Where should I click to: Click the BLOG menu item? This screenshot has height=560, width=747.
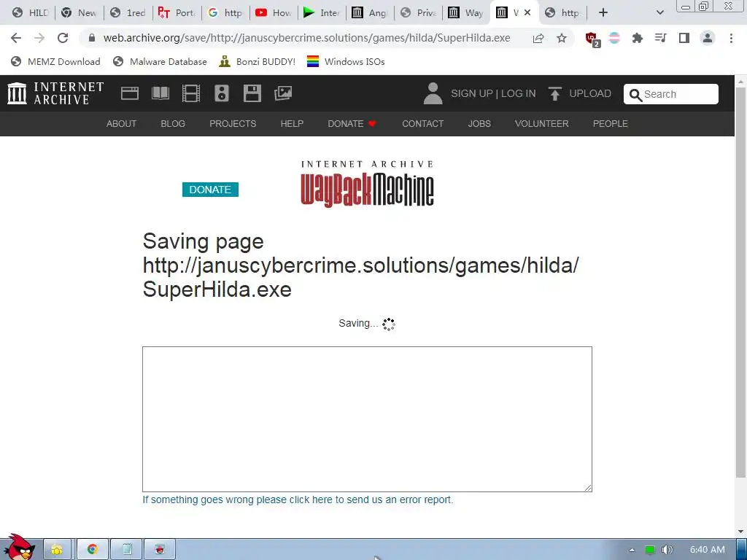click(x=173, y=124)
